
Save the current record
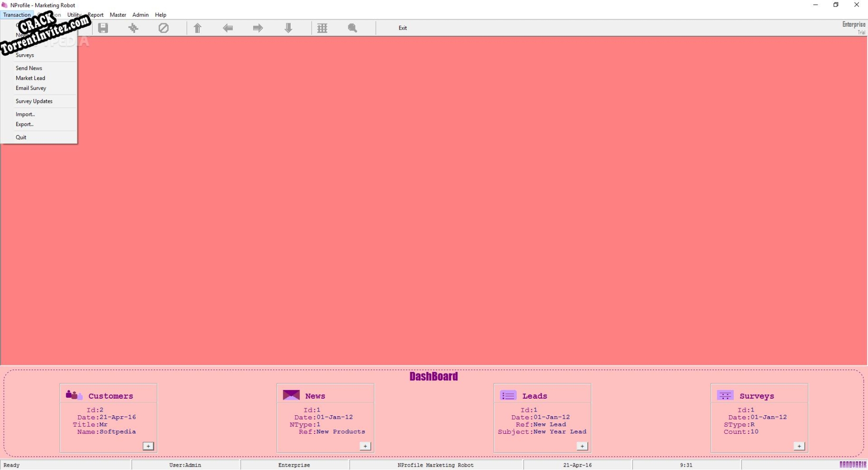pyautogui.click(x=103, y=28)
